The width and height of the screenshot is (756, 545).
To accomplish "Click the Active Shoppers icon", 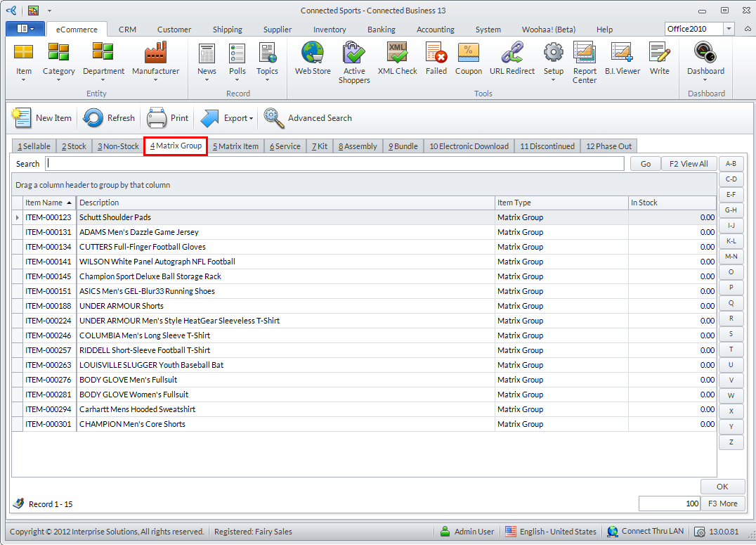I will (x=354, y=62).
